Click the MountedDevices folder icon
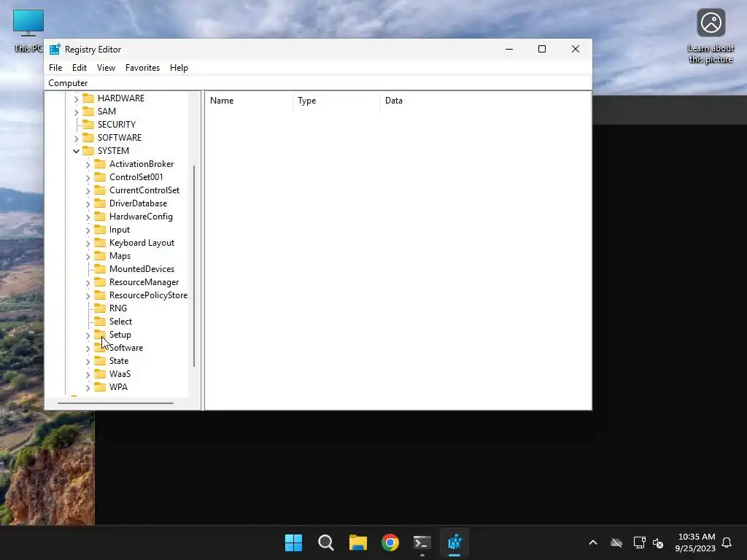Screen dimensions: 747x560 (x=99, y=268)
